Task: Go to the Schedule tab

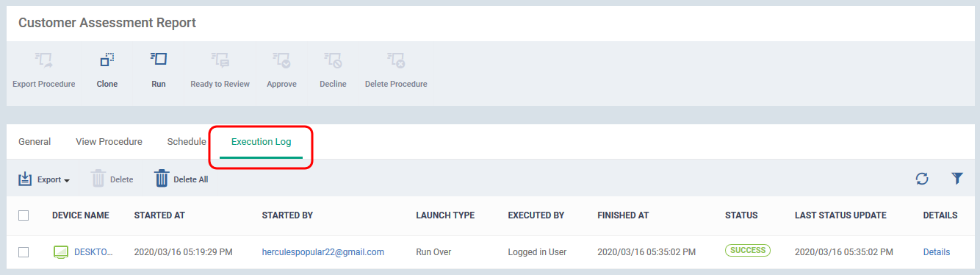Action: point(187,142)
